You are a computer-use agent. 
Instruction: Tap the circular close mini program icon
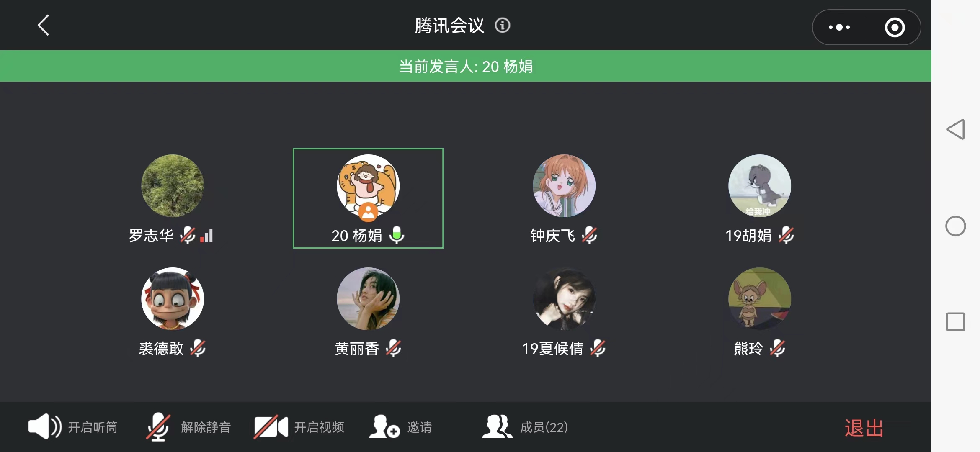coord(895,28)
